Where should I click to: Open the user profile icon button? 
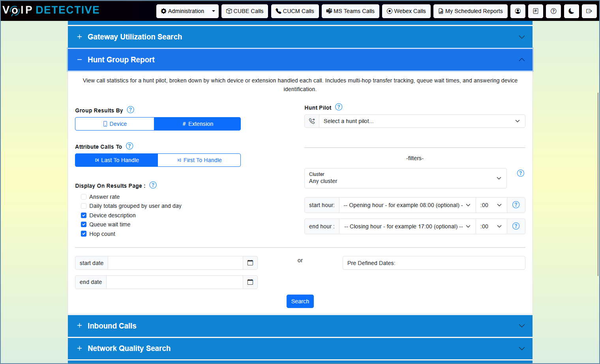pyautogui.click(x=518, y=11)
